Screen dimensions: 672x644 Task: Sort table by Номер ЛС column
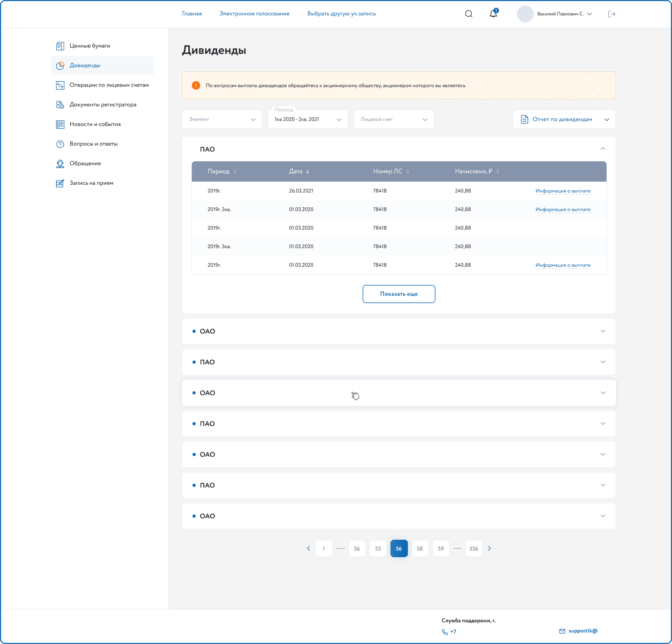coord(408,171)
